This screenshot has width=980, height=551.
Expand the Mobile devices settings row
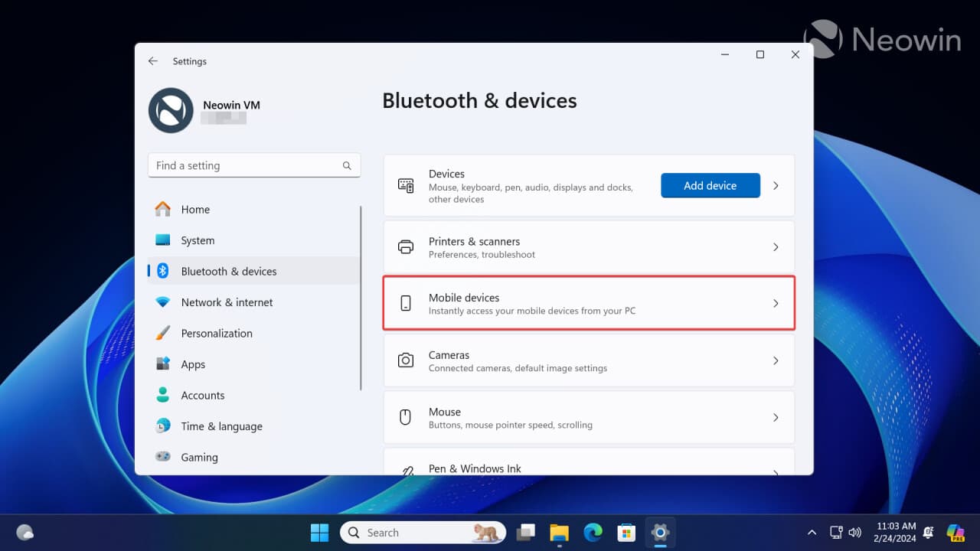point(776,302)
